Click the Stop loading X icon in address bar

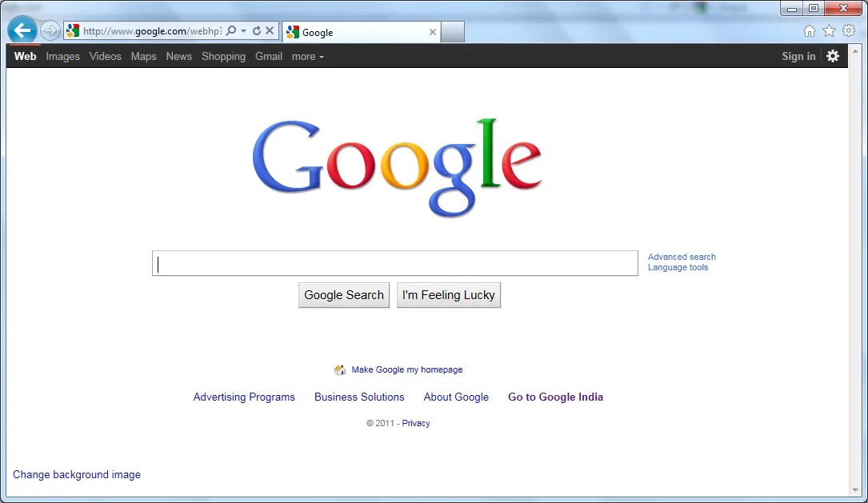coord(270,31)
